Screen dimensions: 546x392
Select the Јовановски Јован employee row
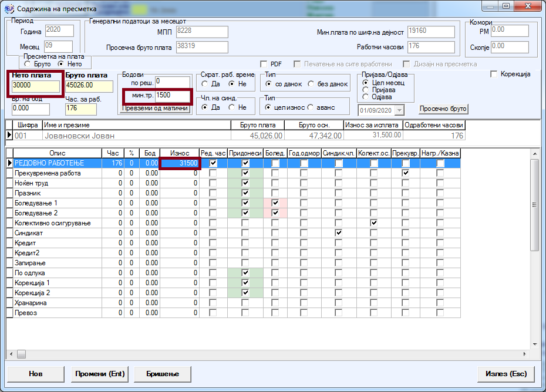click(x=236, y=136)
